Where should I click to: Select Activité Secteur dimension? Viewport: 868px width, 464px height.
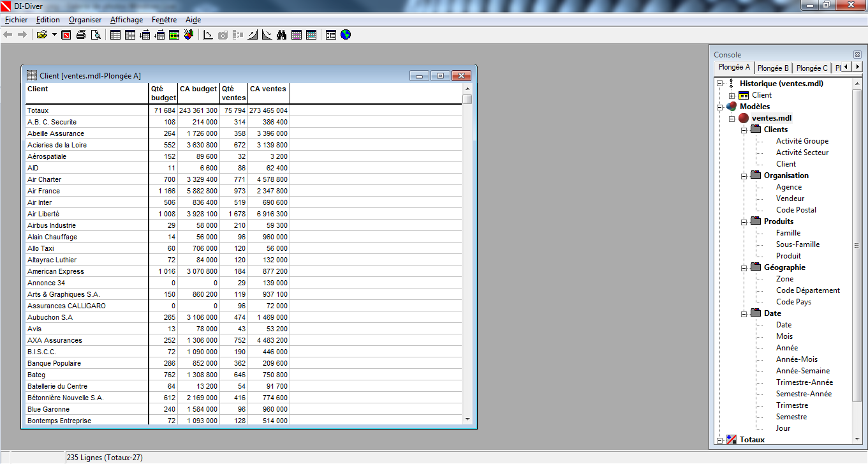(802, 153)
